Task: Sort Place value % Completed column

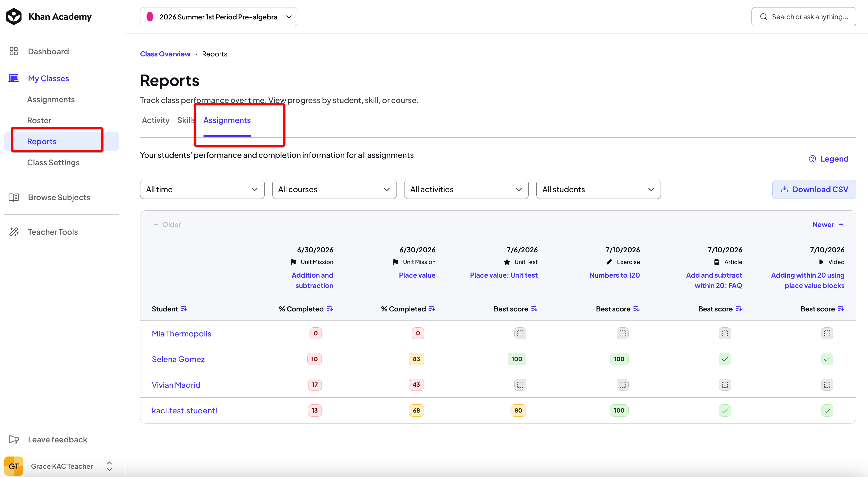Action: 432,309
